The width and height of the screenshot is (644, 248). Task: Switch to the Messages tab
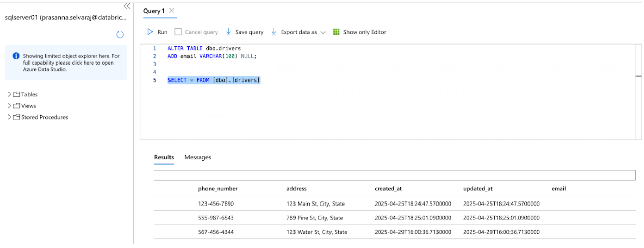(x=198, y=157)
